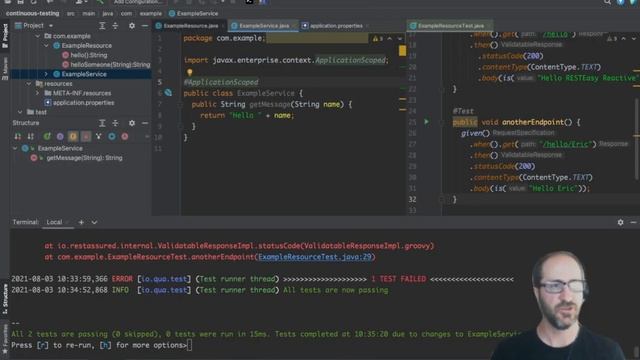Open the Project tool window stripe button
This screenshot has height=360, width=640.
coord(5,36)
